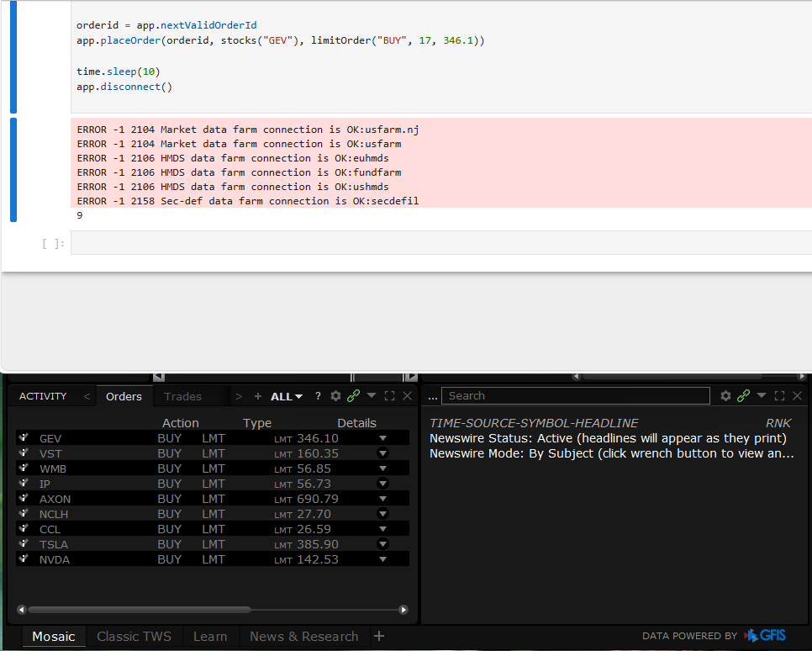Viewport: 812px width, 651px height.
Task: Click the green link icon in News panel
Action: point(743,396)
